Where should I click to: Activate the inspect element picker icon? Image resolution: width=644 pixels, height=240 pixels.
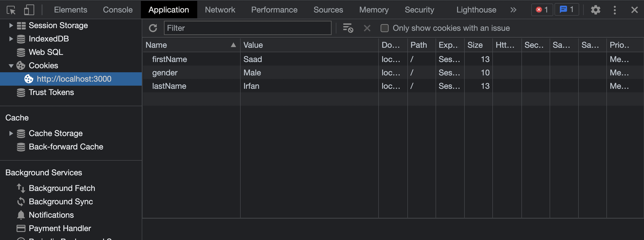coord(11,10)
